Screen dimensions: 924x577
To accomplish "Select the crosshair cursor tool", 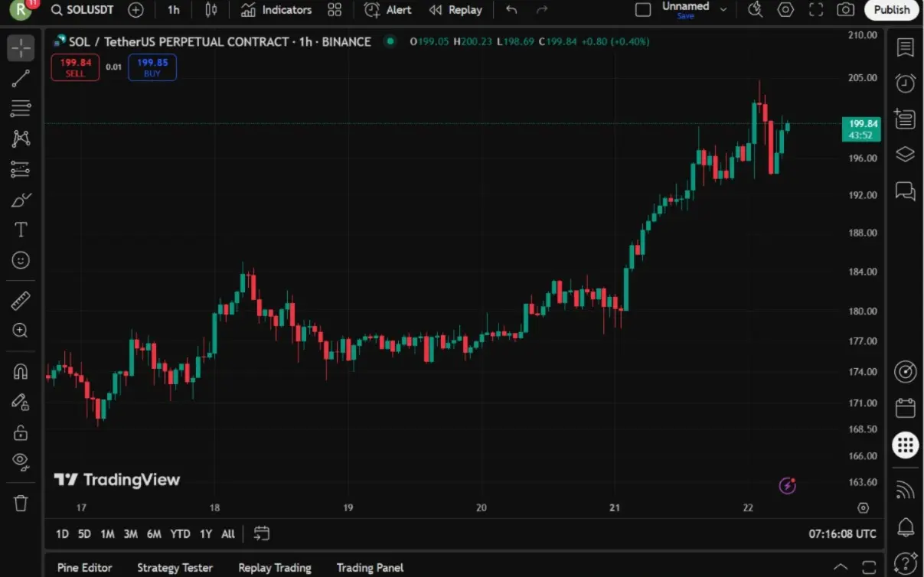I will pyautogui.click(x=21, y=47).
